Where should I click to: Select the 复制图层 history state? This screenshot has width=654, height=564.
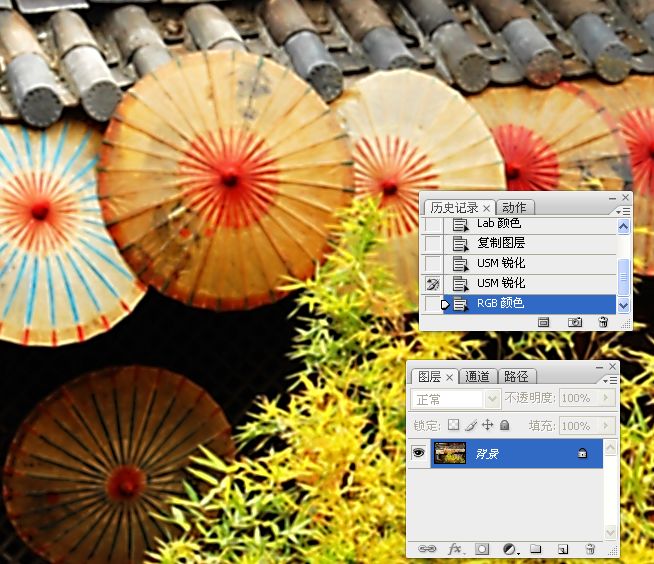pyautogui.click(x=530, y=244)
